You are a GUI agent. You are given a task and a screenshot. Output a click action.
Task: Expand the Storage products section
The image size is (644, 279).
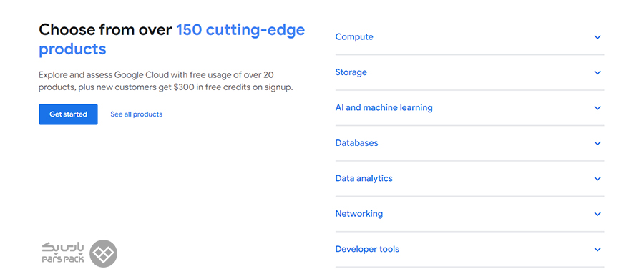tap(351, 72)
